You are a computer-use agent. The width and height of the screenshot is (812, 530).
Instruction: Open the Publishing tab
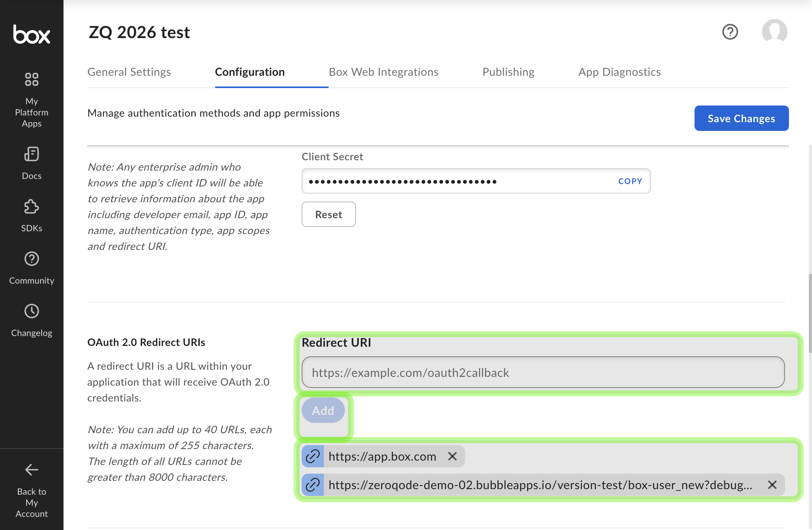[508, 72]
